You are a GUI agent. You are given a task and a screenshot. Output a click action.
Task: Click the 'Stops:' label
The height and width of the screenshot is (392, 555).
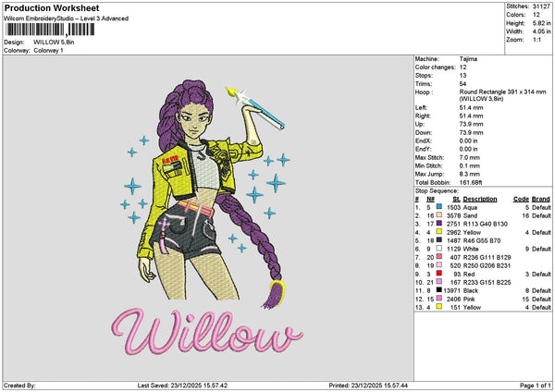tap(424, 76)
